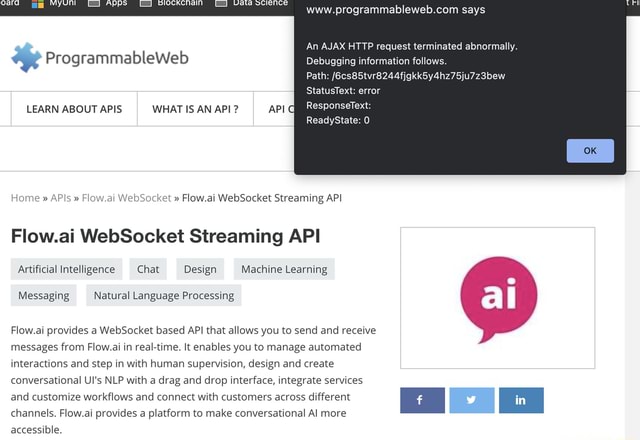Share the page on LinkedIn
640x440 pixels.
(521, 400)
